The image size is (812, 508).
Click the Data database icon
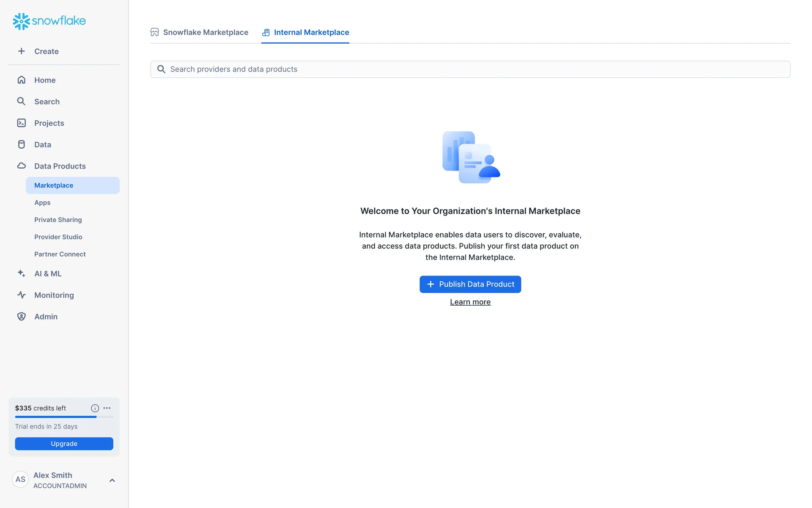pyautogui.click(x=21, y=144)
